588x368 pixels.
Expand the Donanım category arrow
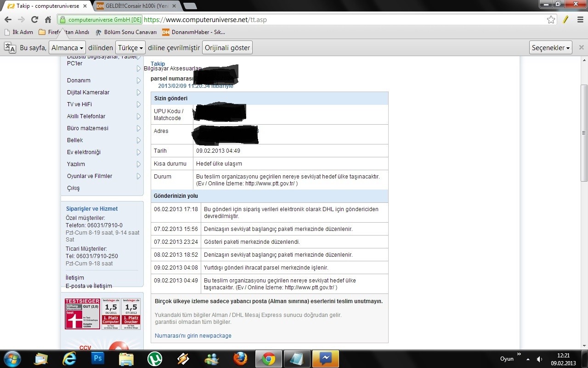[x=139, y=80]
